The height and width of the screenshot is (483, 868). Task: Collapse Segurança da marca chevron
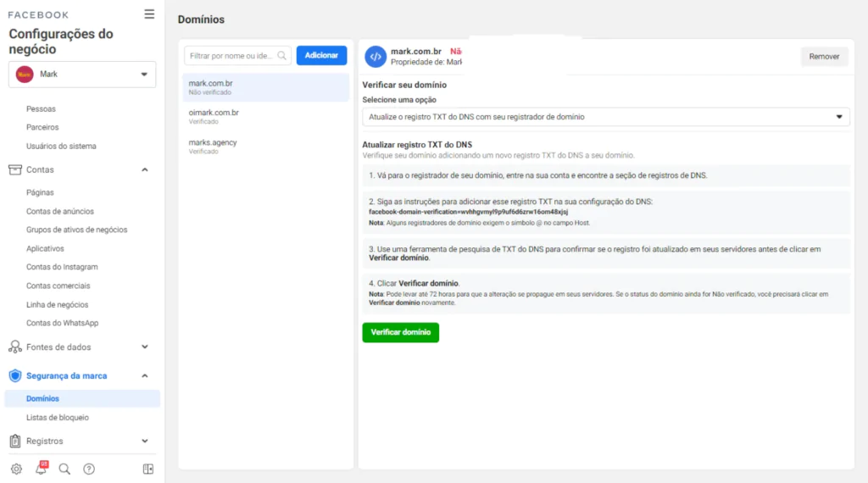click(144, 375)
